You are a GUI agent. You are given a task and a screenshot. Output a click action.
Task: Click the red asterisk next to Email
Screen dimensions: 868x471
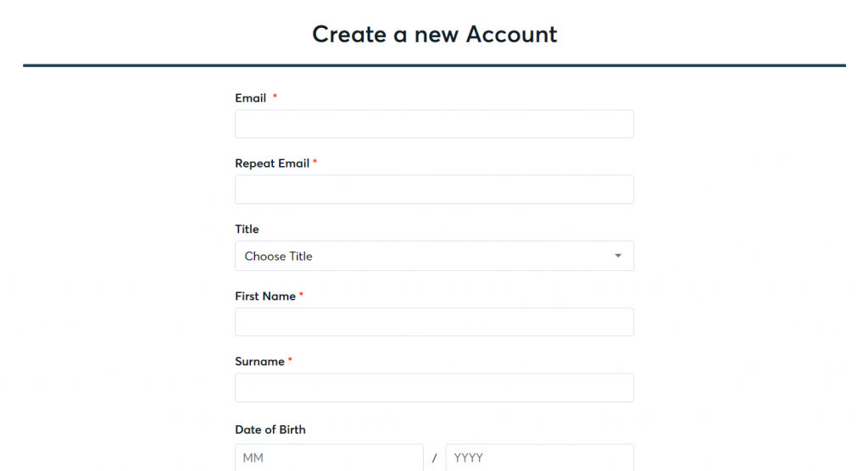point(275,97)
